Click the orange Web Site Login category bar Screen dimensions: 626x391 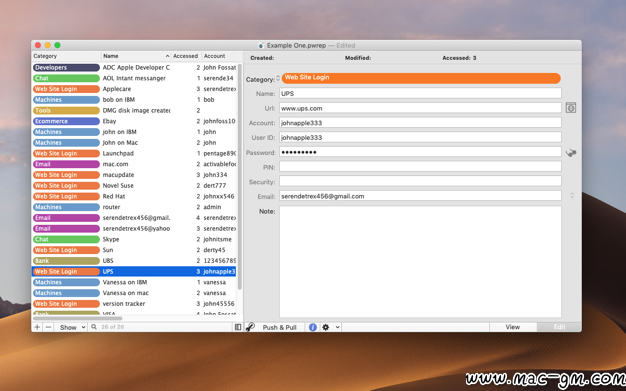point(421,78)
